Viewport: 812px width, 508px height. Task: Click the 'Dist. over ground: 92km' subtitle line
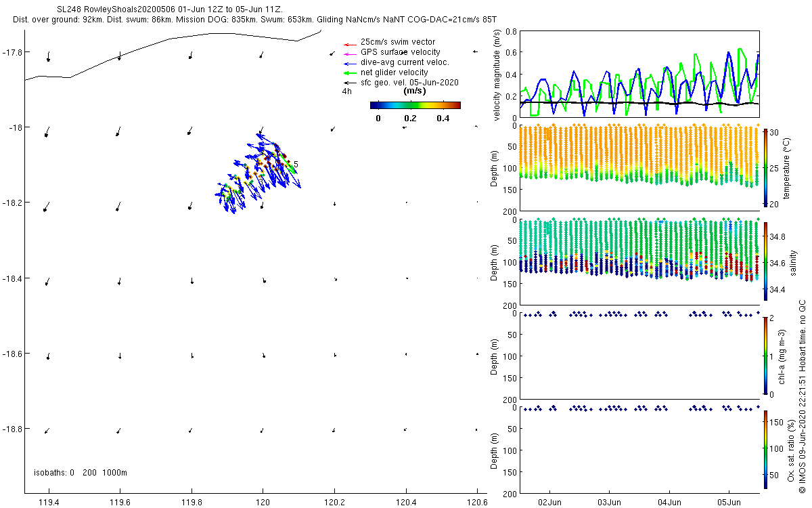click(254, 20)
